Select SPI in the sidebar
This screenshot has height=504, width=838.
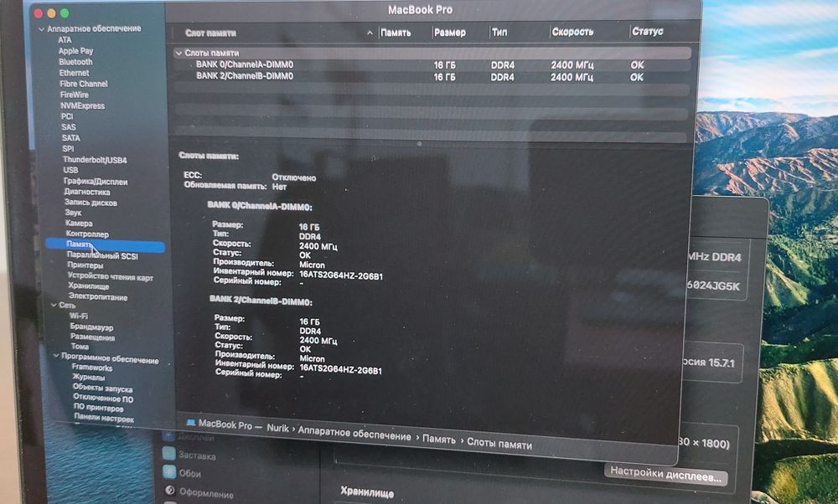68,149
